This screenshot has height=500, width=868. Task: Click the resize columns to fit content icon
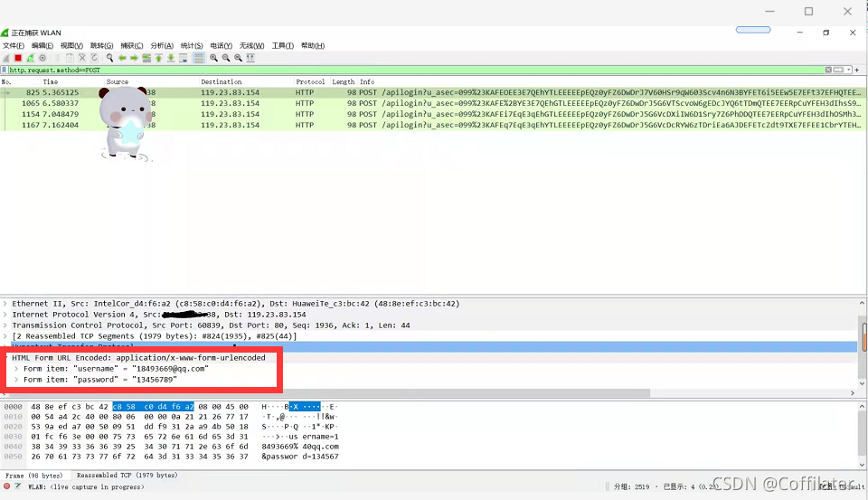click(x=250, y=58)
